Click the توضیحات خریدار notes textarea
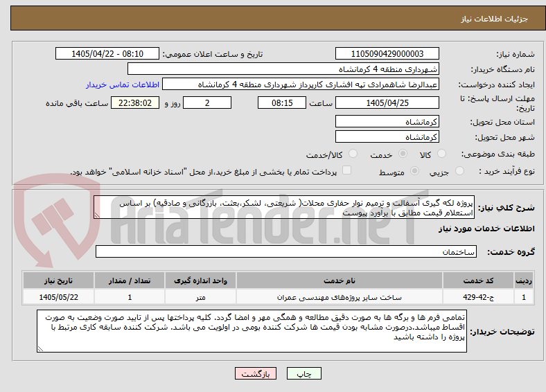Image resolution: width=546 pixels, height=392 pixels. (252, 331)
